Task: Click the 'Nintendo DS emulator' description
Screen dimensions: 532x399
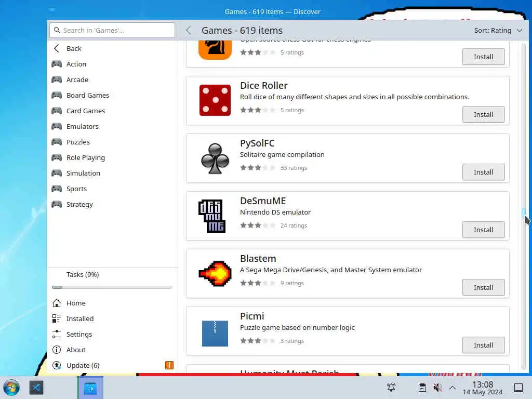Action: coord(275,212)
